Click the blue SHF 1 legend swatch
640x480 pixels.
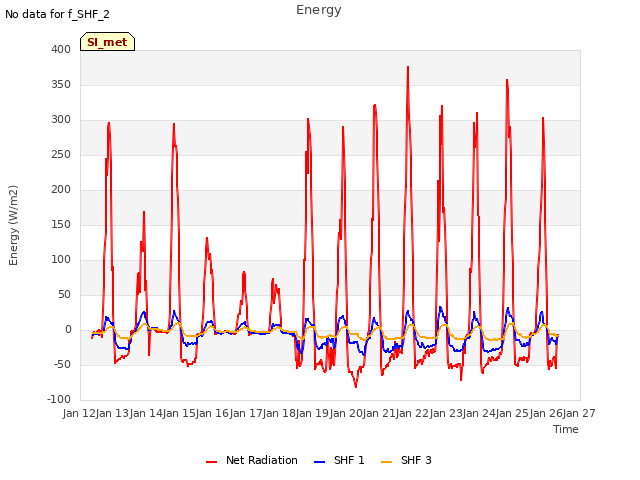pos(320,462)
